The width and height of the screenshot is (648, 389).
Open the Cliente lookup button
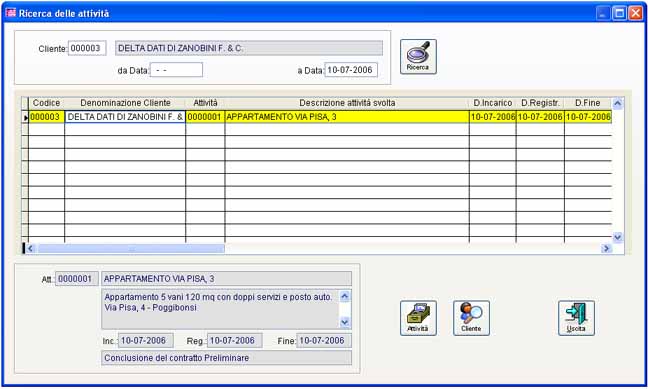471,318
